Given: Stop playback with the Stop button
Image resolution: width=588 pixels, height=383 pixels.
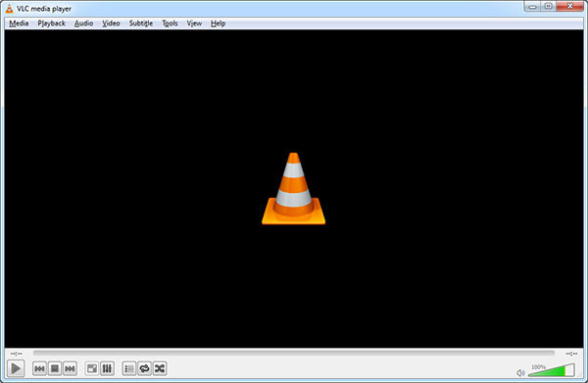Looking at the screenshot, I should point(55,368).
